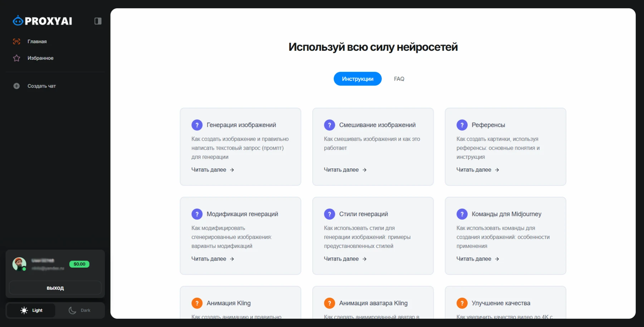644x327 pixels.
Task: Select the Главная home icon
Action: coord(16,42)
